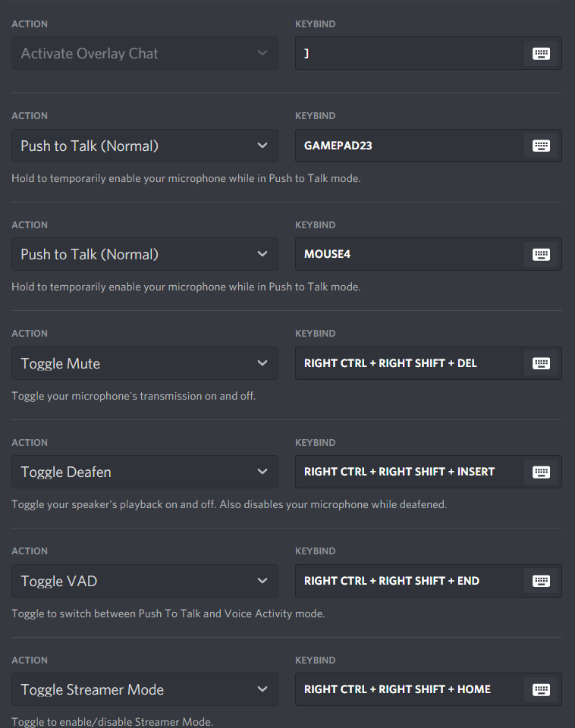The height and width of the screenshot is (728, 575).
Task: Expand the Toggle Deafen action dropdown
Action: pyautogui.click(x=145, y=472)
